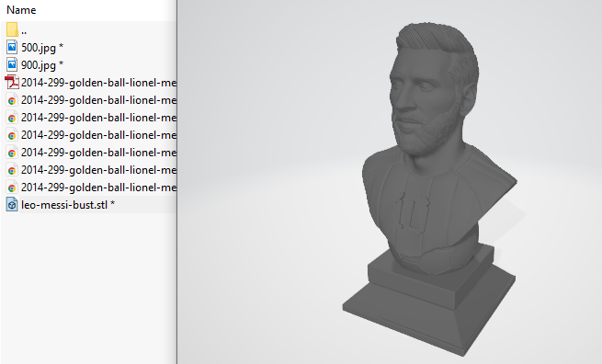This screenshot has height=364, width=602.
Task: Click the PDF icon of the golden-ball file
Action: click(x=12, y=82)
